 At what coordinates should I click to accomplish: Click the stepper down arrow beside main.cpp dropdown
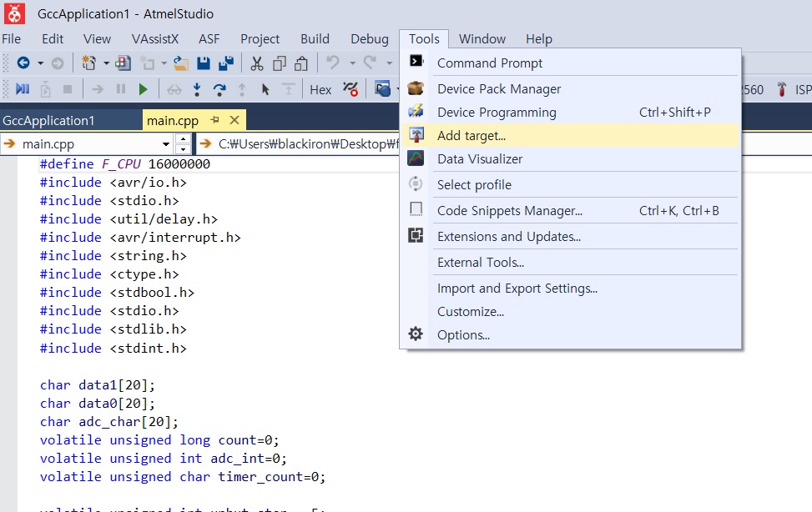pos(183,149)
